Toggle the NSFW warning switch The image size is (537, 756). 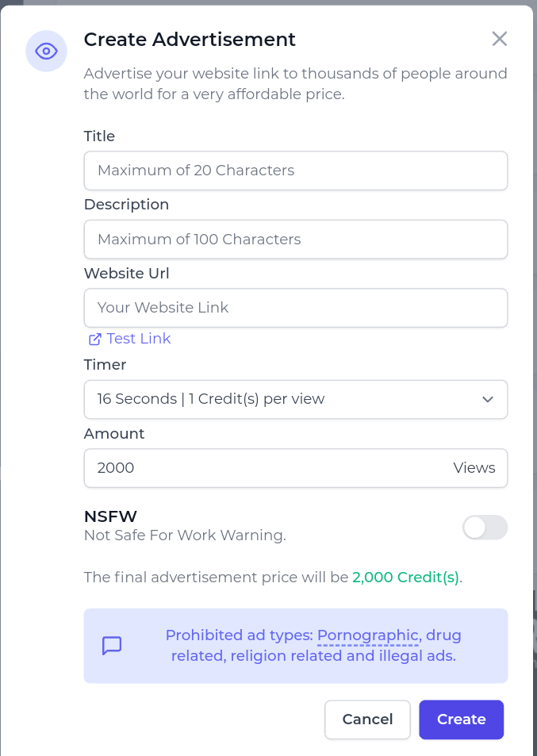(x=485, y=528)
